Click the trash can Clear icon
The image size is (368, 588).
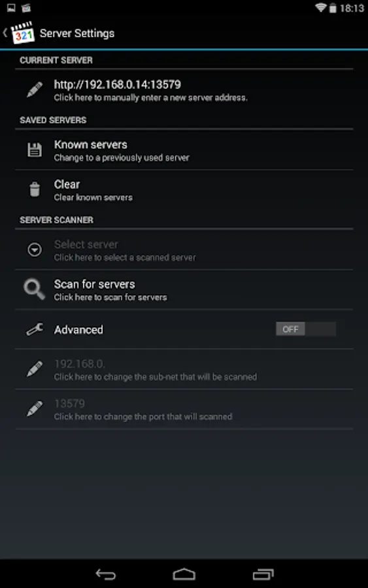click(x=35, y=189)
